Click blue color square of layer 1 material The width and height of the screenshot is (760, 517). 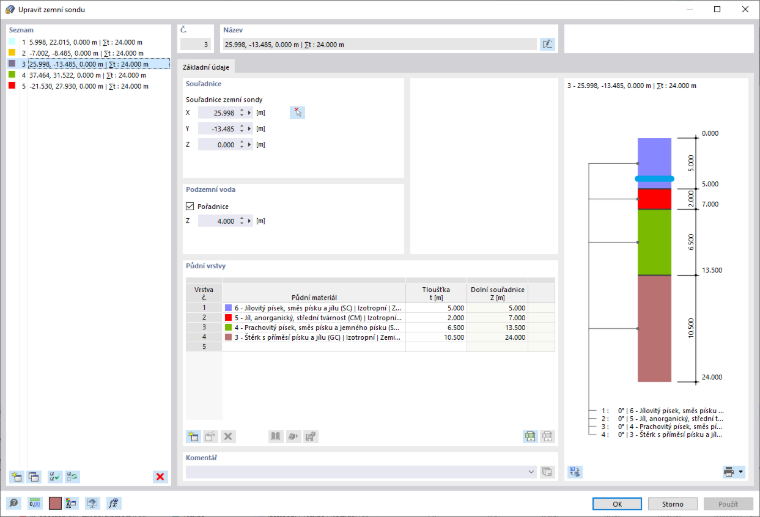[228, 308]
